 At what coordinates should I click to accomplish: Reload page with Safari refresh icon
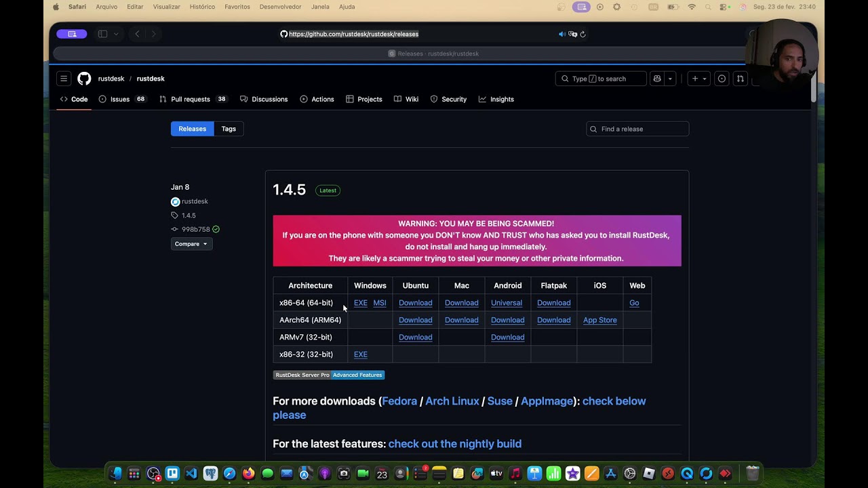[x=583, y=34]
